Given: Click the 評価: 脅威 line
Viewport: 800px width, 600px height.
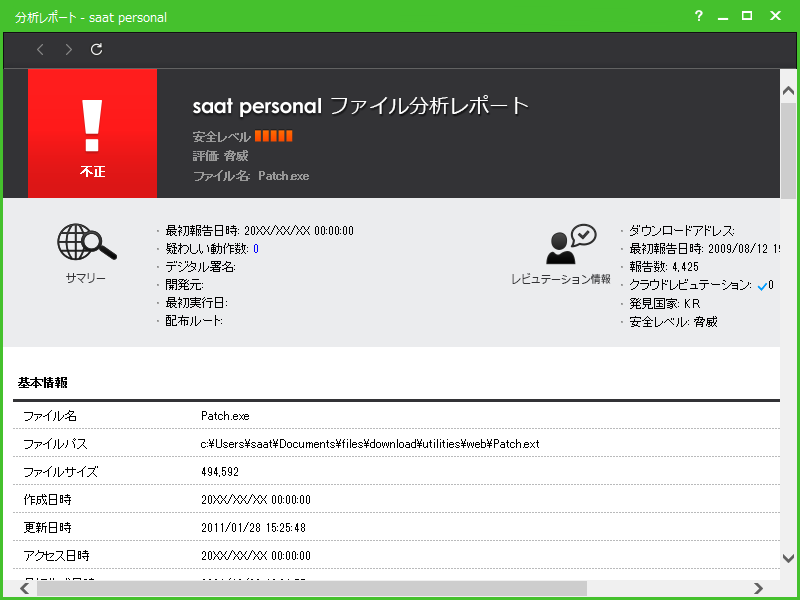Looking at the screenshot, I should point(220,156).
